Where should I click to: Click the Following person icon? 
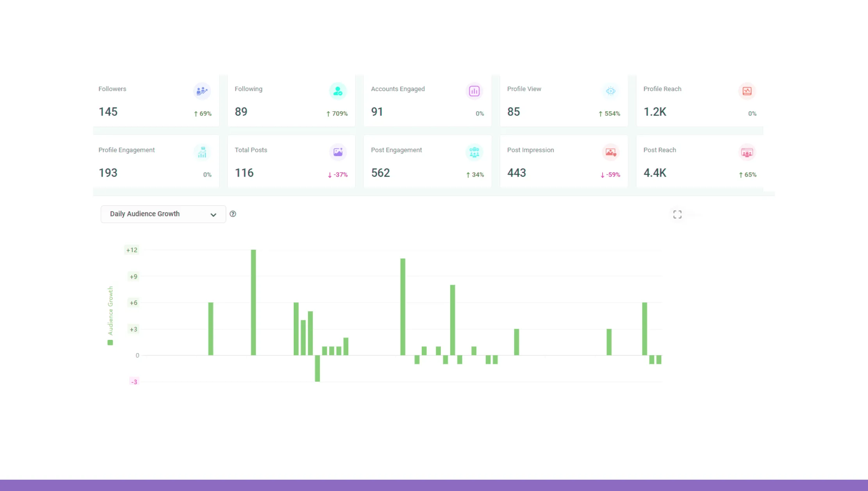[338, 91]
